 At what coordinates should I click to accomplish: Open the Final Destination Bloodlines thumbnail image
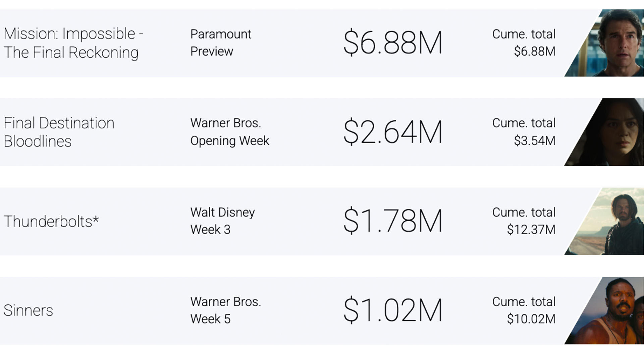pyautogui.click(x=604, y=132)
